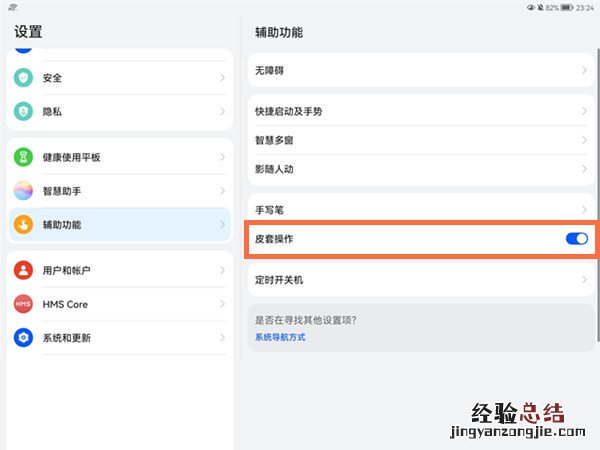600x450 pixels.
Task: Click the colorful 智慧助手 icon
Action: (24, 191)
